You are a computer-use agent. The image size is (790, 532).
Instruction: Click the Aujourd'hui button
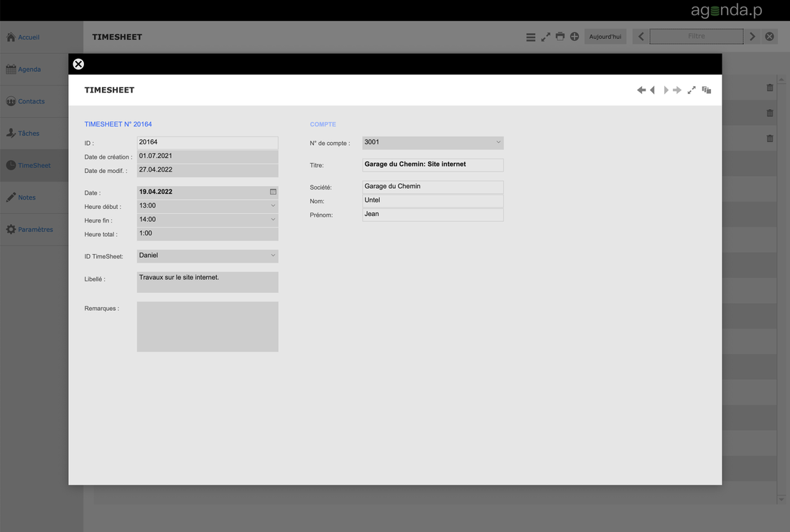pyautogui.click(x=605, y=37)
